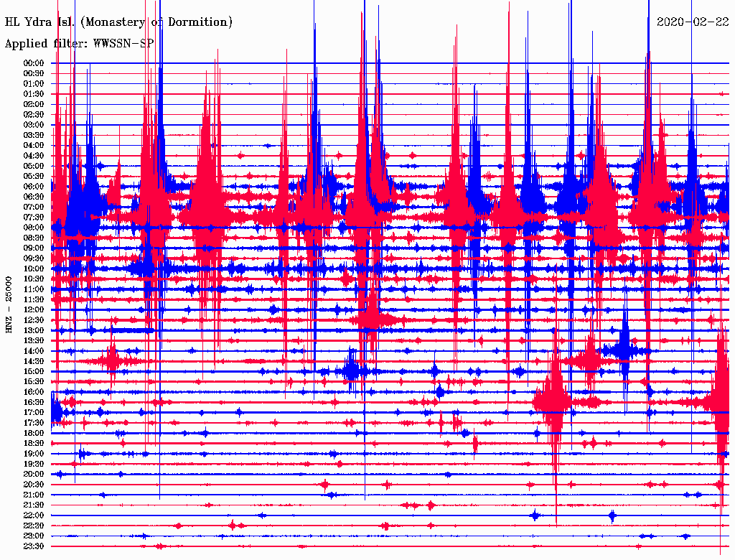Choose the 20:00 time label
Image resolution: width=735 pixels, height=560 pixels.
coord(34,475)
